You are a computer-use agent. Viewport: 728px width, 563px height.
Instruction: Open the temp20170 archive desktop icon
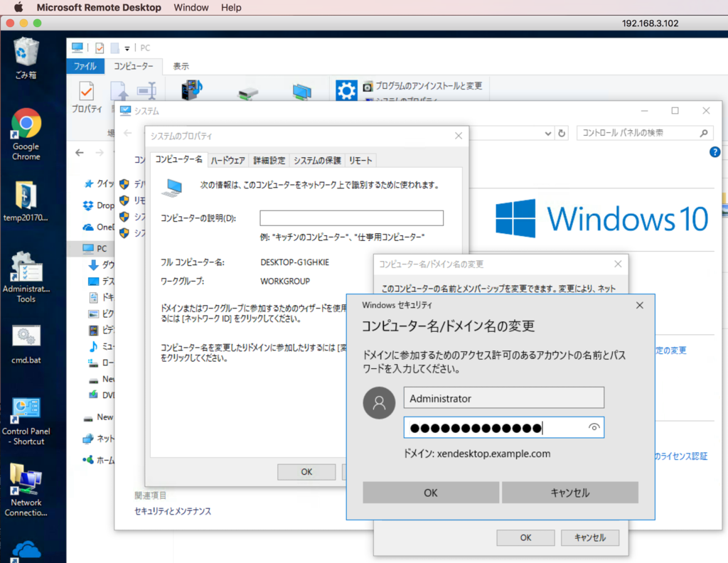(x=26, y=200)
